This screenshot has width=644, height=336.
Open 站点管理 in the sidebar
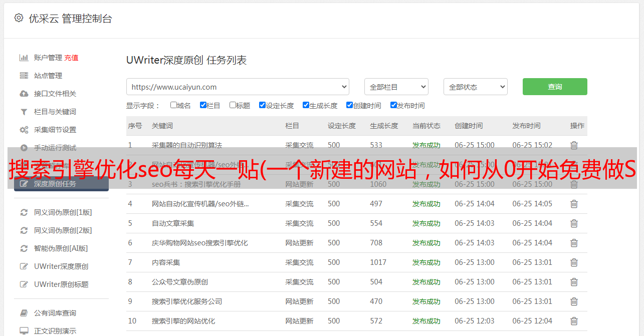[48, 76]
